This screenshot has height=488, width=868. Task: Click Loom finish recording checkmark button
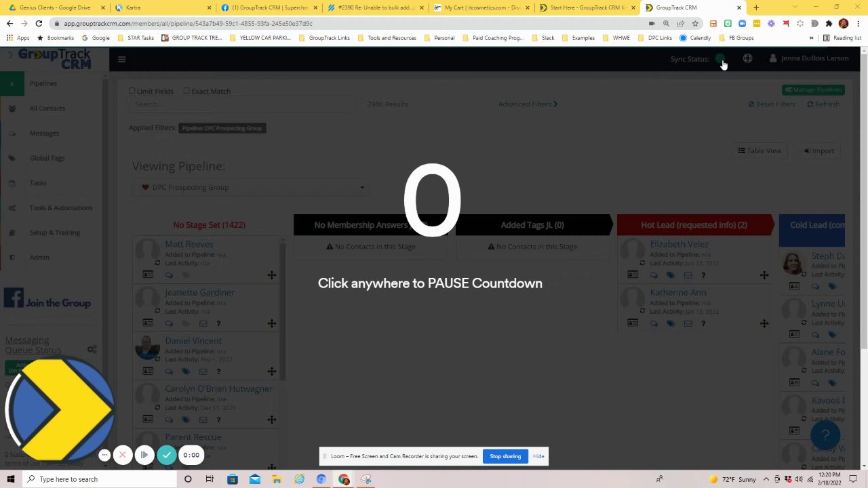pyautogui.click(x=167, y=455)
